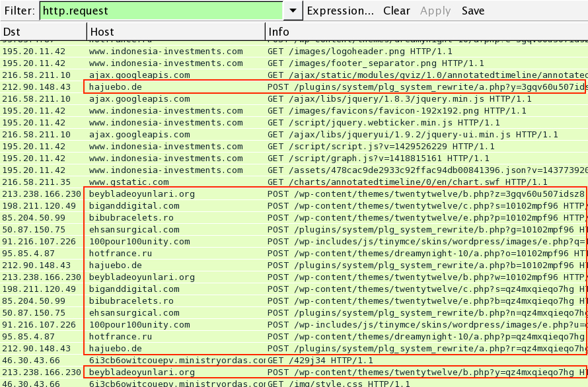This screenshot has width=588, height=387.
Task: Select the gviz annotatedtimeline GET request
Action: (x=294, y=75)
